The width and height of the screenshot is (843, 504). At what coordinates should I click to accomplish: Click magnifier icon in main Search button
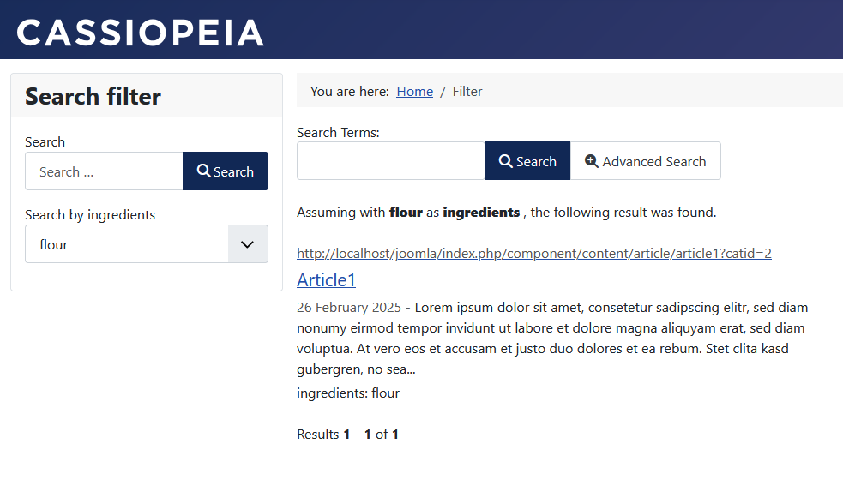click(506, 161)
